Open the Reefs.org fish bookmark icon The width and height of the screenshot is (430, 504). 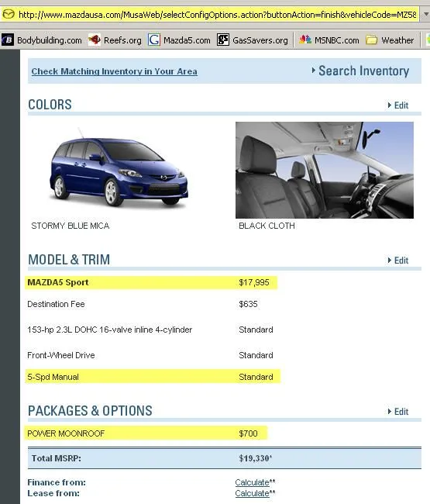[95, 40]
